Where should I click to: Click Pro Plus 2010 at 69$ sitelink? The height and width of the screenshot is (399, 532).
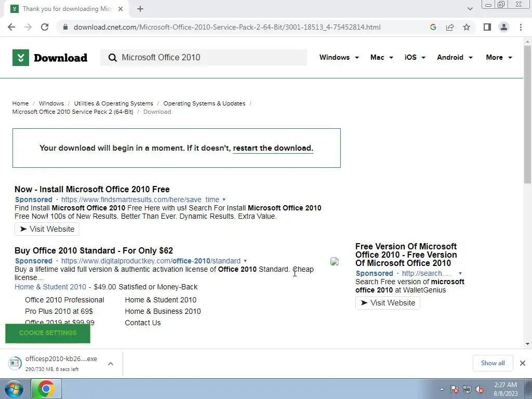59,312
